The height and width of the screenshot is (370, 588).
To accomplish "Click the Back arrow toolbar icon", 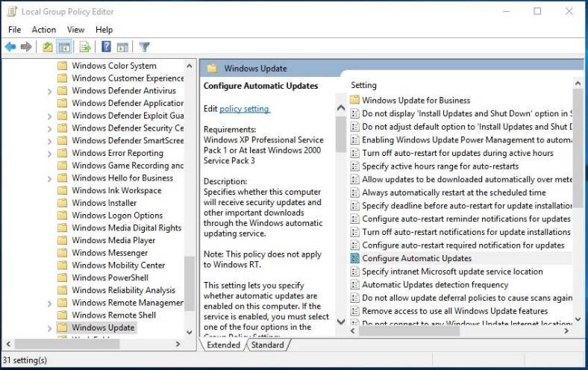I will click(10, 47).
